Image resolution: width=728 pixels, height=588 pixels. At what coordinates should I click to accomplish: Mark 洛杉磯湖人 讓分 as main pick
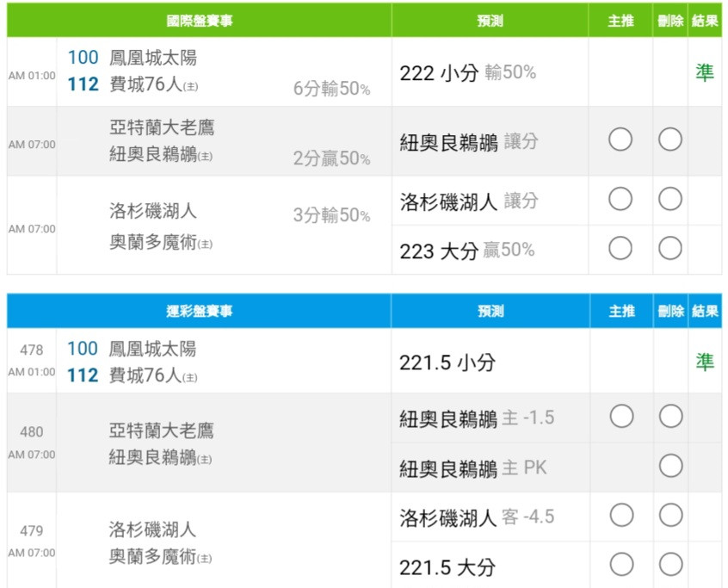[x=620, y=200]
